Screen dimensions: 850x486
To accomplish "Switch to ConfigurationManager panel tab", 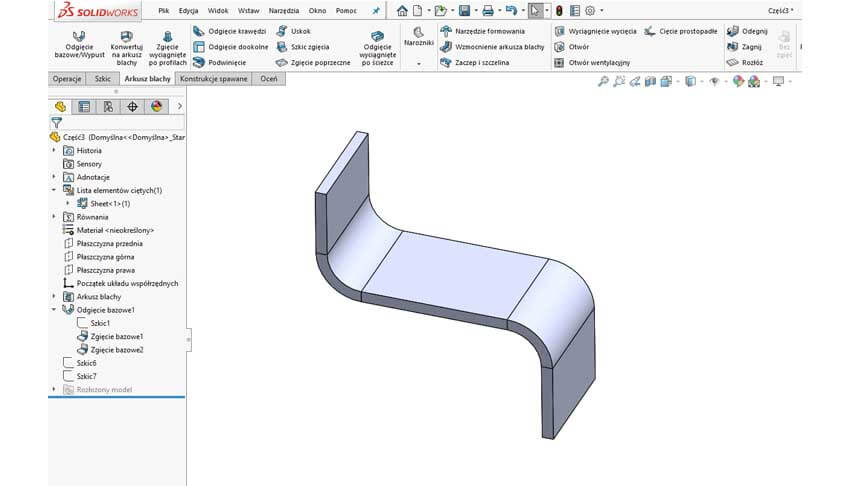I will coord(108,107).
